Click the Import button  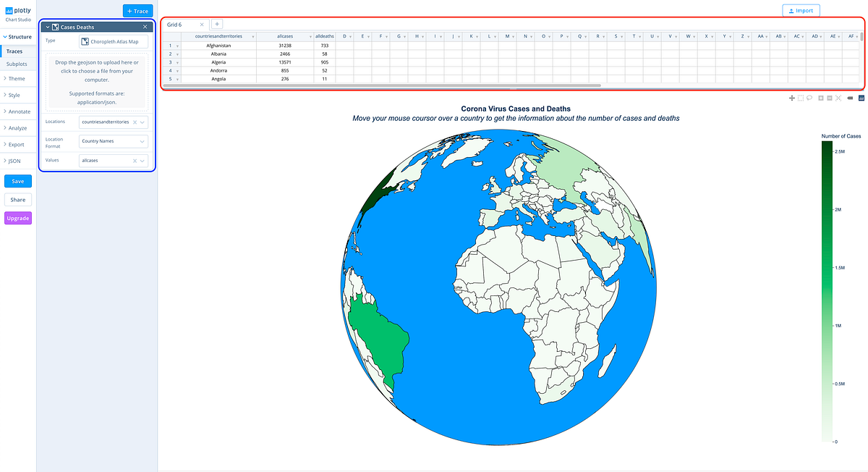(x=801, y=10)
